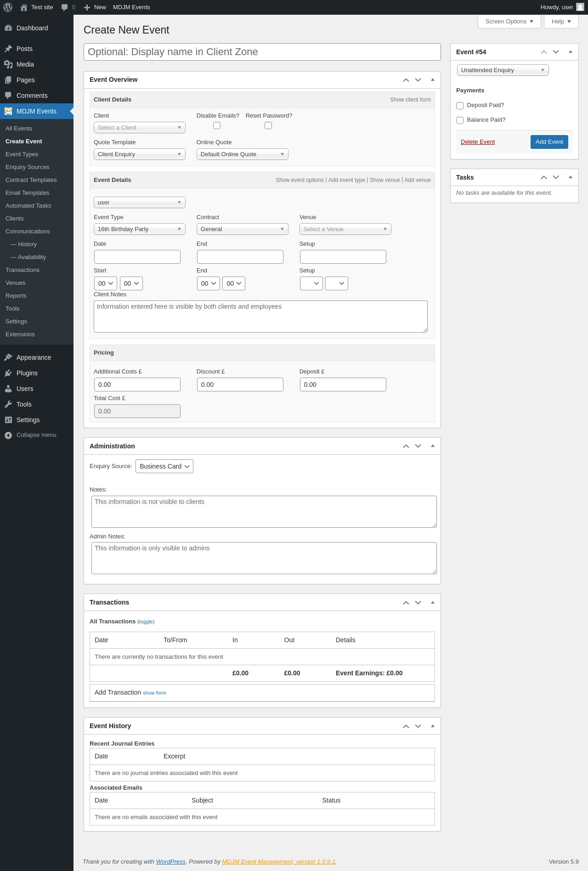Tick the Deposit Paid checkbox
Image resolution: width=588 pixels, height=871 pixels.
coord(460,106)
